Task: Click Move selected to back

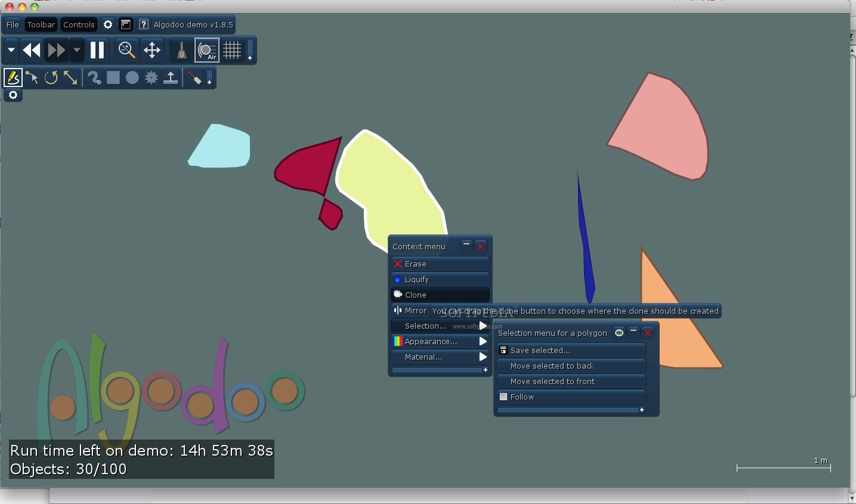Action: point(571,366)
